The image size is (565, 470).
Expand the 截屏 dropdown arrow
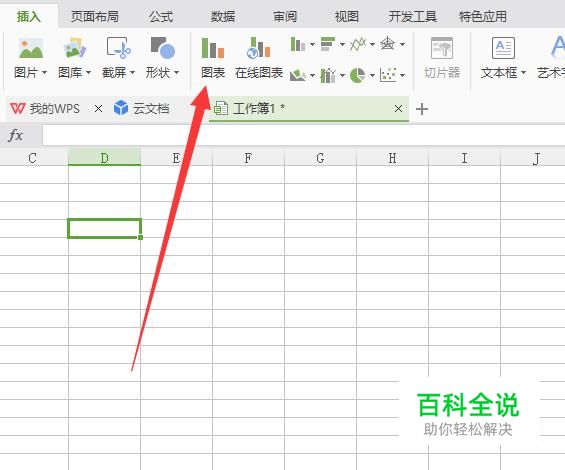pos(132,72)
